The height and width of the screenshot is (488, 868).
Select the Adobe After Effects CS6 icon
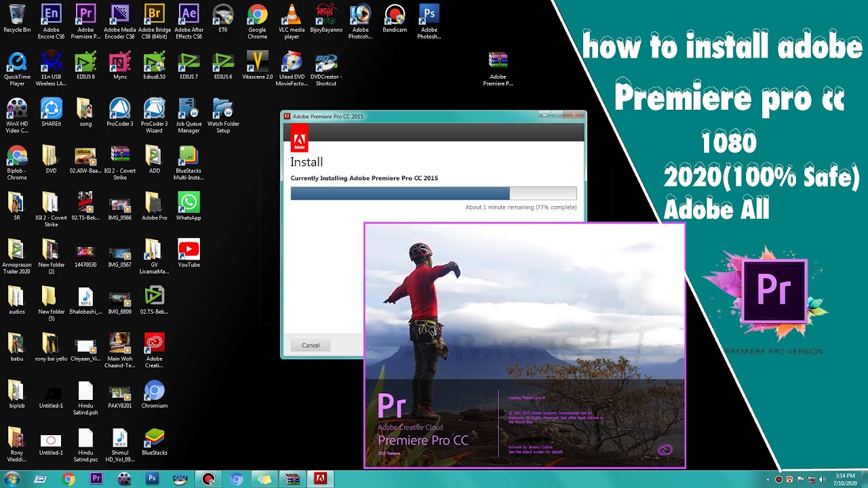pos(189,20)
